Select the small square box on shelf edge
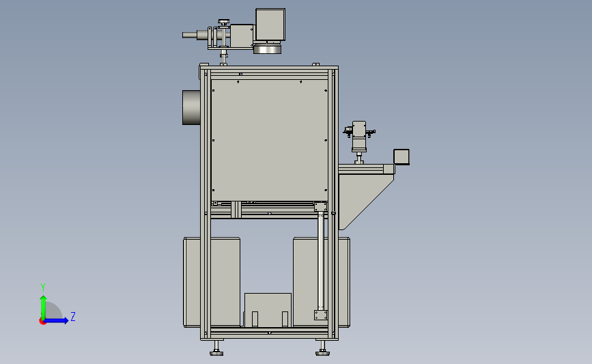The height and width of the screenshot is (364, 592). pyautogui.click(x=401, y=156)
